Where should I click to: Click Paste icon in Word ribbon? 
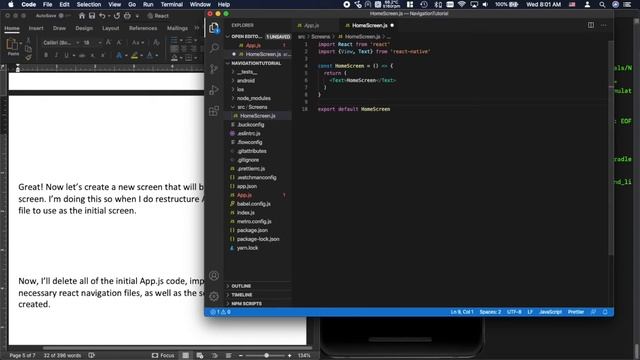pos(12,44)
